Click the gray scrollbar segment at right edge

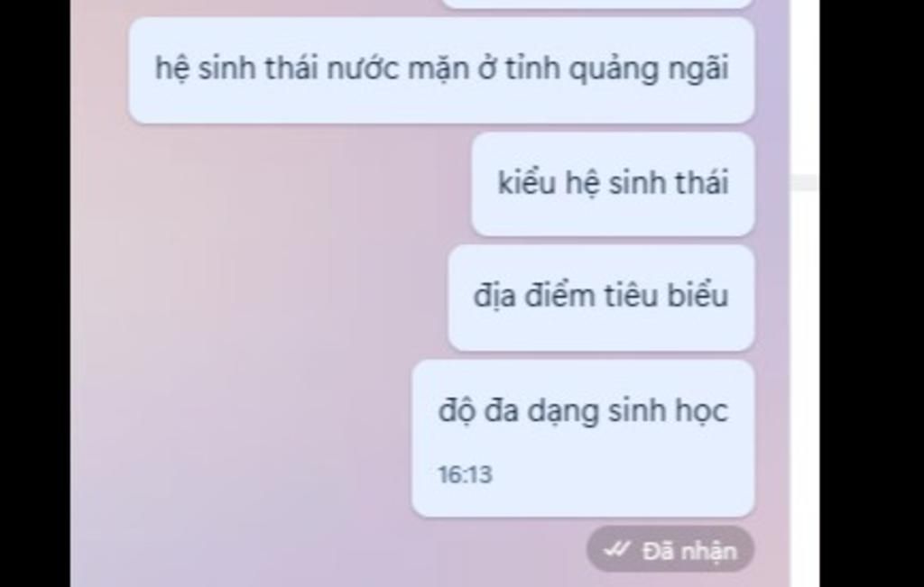[x=804, y=183]
